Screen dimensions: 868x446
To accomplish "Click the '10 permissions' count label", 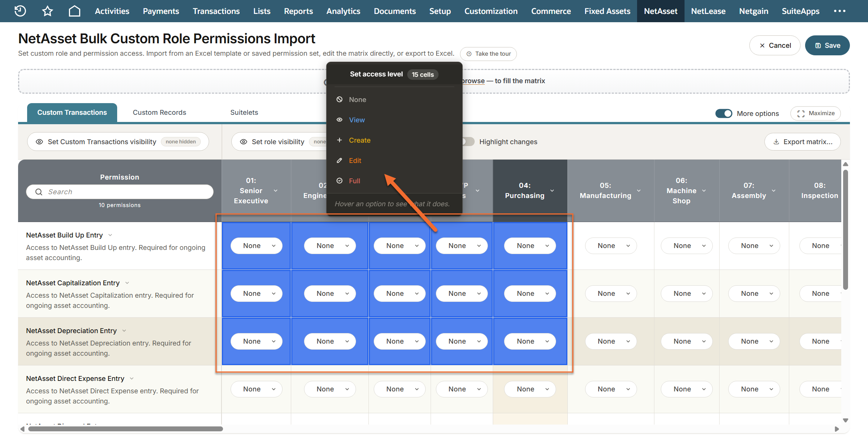I will click(x=120, y=205).
